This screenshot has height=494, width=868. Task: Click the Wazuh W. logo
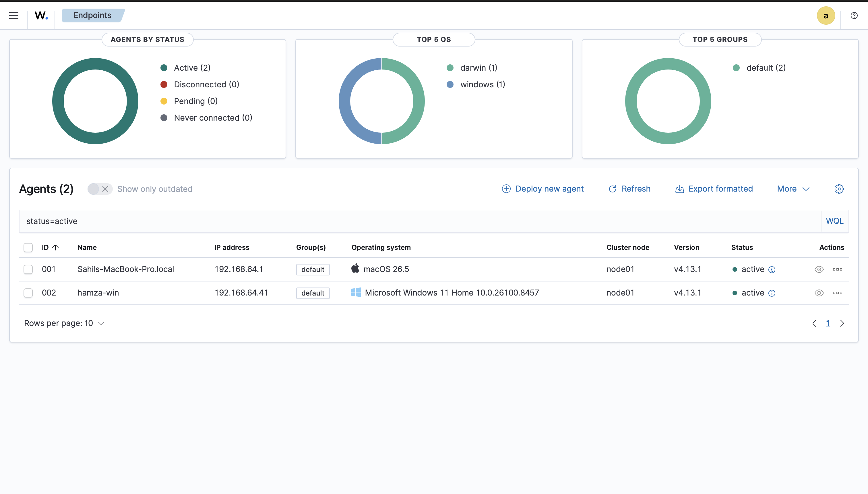41,16
